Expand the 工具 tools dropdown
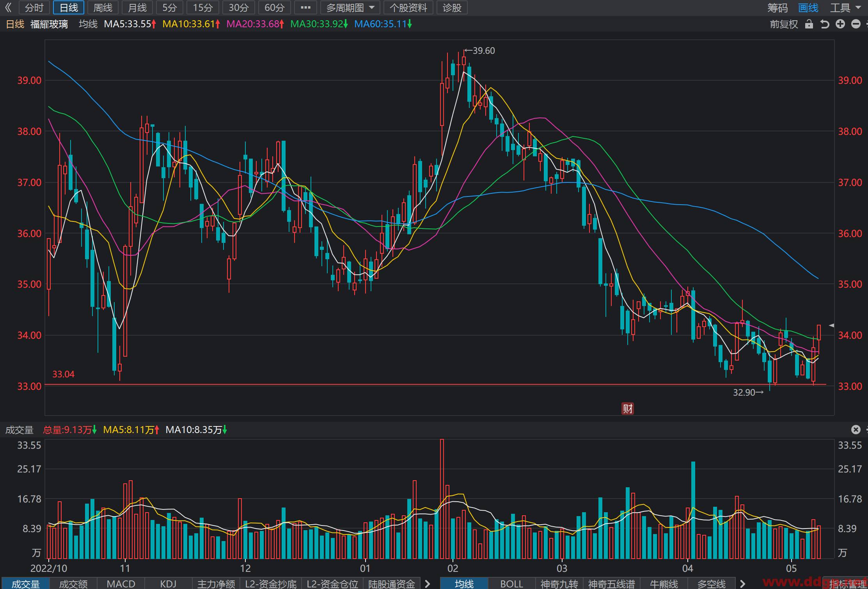This screenshot has width=868, height=589. tap(845, 8)
